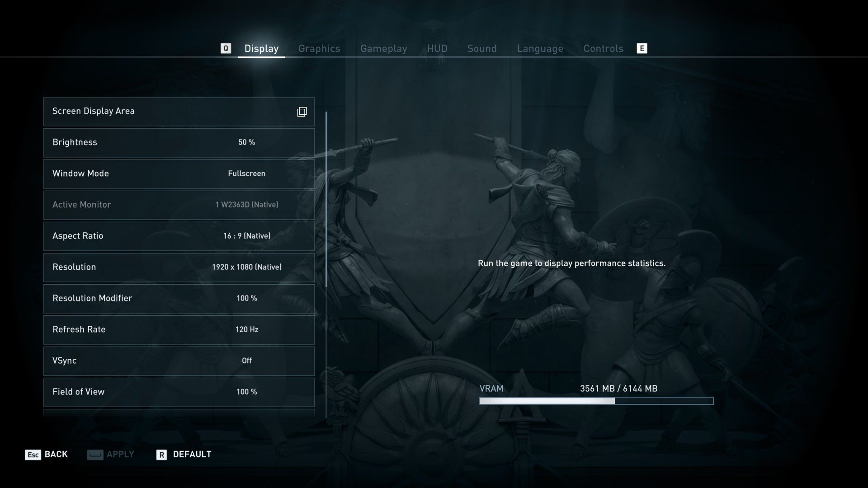Toggle Resolution Modifier percentage value
Image resolution: width=868 pixels, height=488 pixels.
246,298
